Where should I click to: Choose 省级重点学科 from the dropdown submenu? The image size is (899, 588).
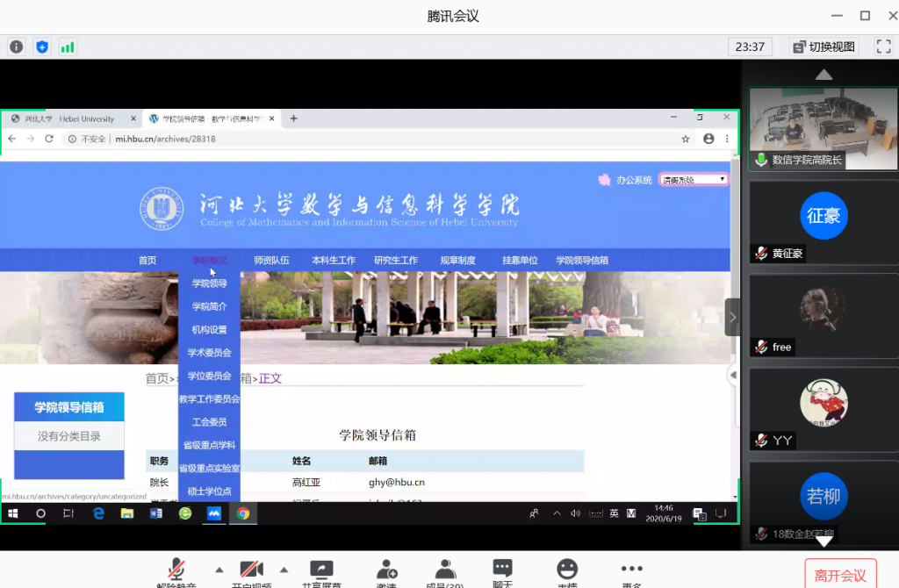(x=209, y=445)
